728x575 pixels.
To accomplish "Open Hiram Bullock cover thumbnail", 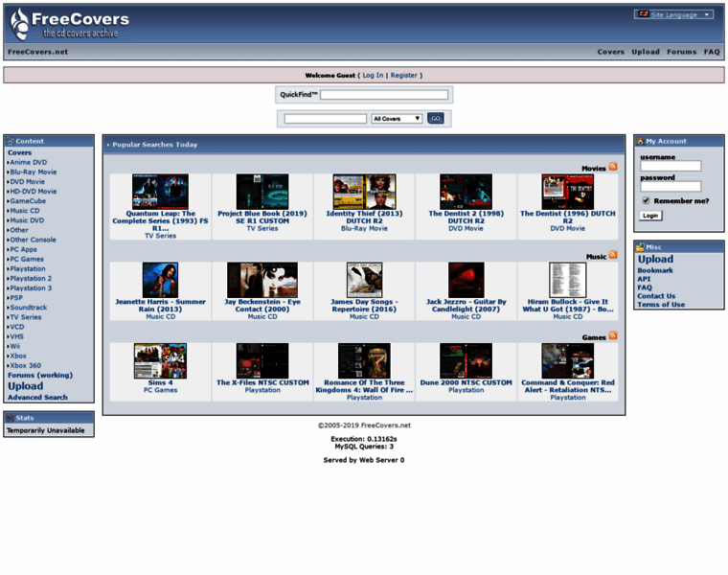I will [568, 280].
